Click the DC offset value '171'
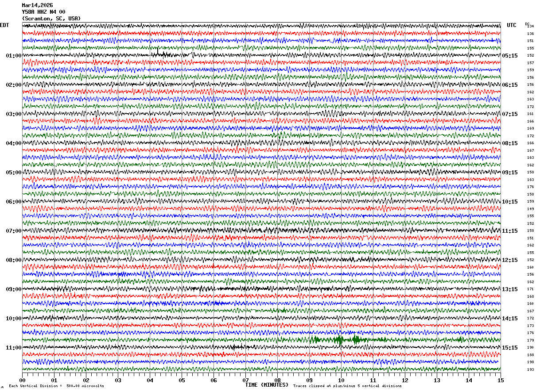The width and height of the screenshot is (536, 392). coord(530,289)
